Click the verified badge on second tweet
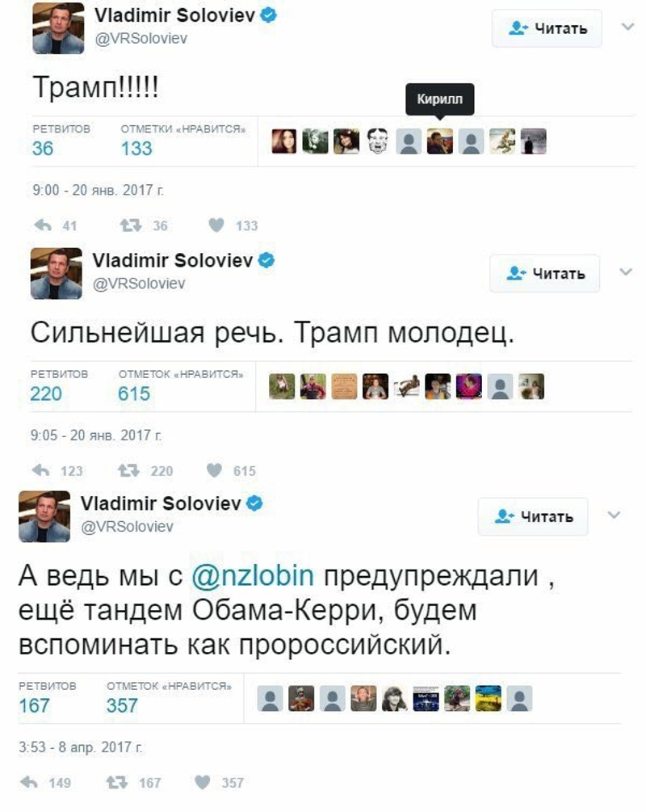The image size is (646, 812). [x=267, y=259]
